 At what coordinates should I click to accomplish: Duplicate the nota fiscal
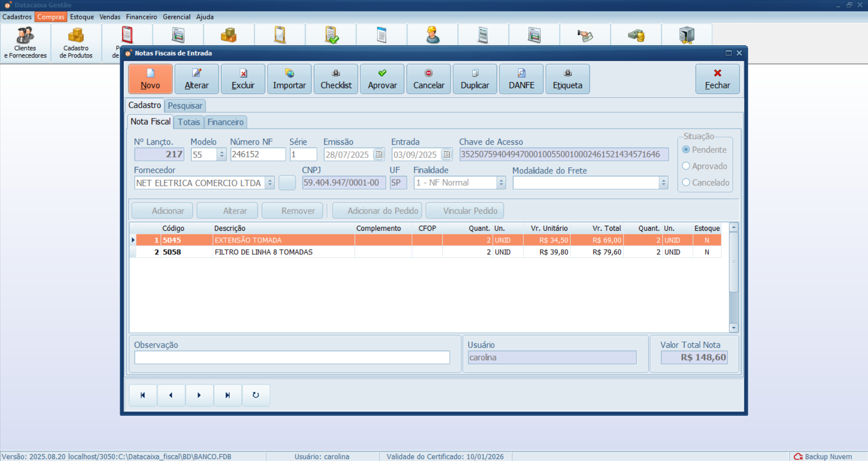(x=474, y=79)
